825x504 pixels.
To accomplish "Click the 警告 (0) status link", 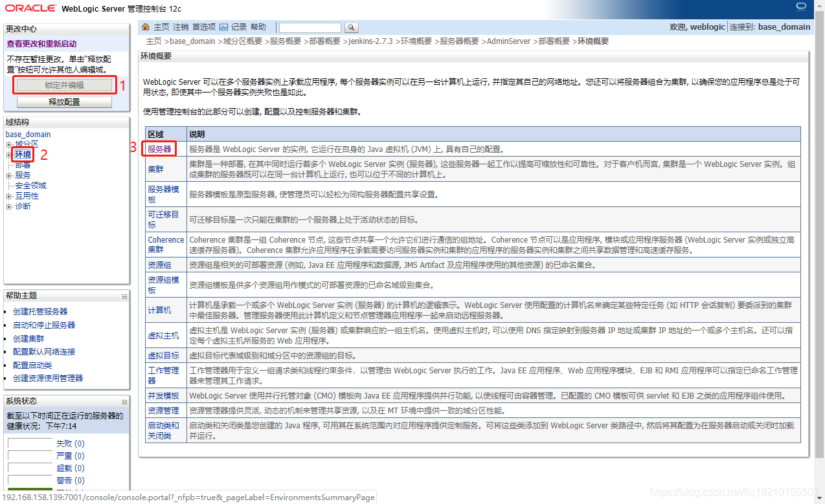I will tap(70, 481).
